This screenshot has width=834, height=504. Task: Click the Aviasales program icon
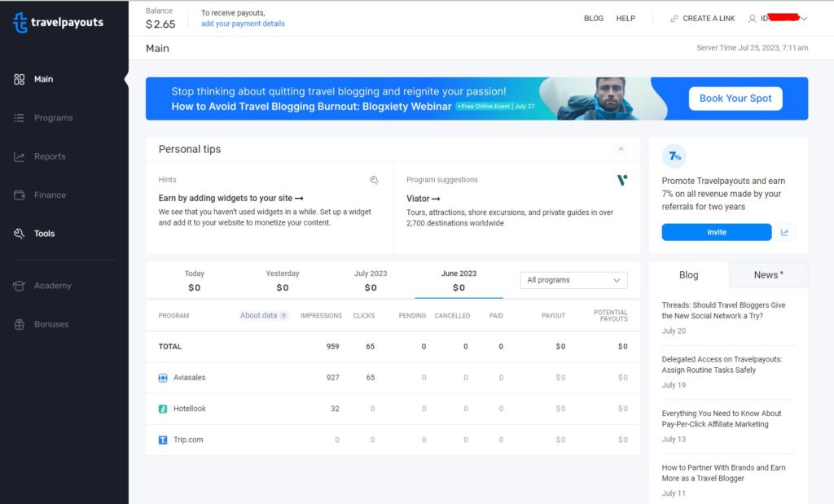(x=164, y=377)
